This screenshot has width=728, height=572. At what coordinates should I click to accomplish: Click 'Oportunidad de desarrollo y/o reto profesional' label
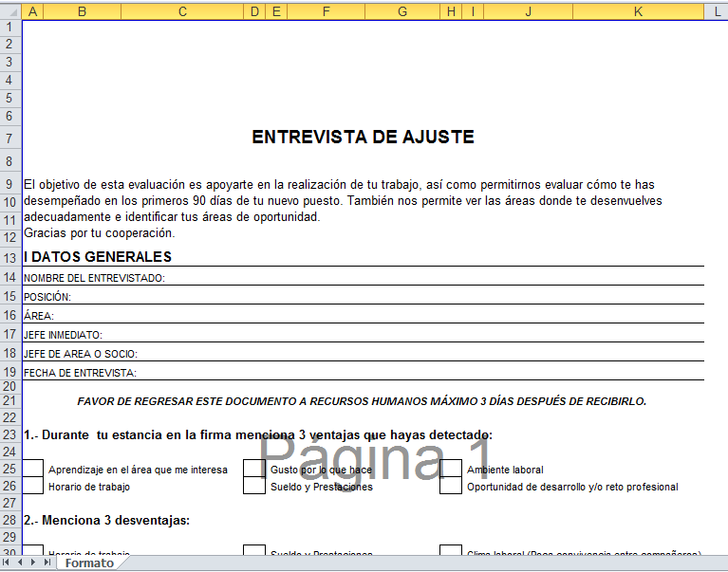pyautogui.click(x=572, y=487)
